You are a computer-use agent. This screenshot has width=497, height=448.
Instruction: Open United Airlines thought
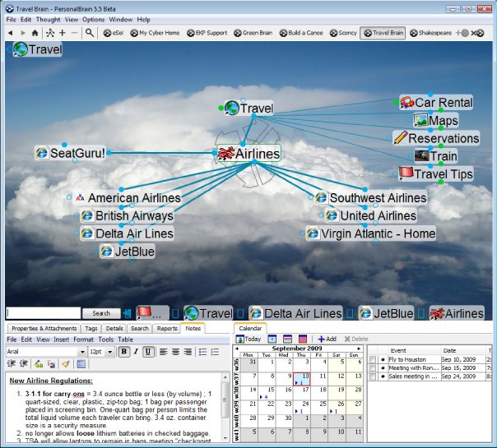pyautogui.click(x=371, y=215)
